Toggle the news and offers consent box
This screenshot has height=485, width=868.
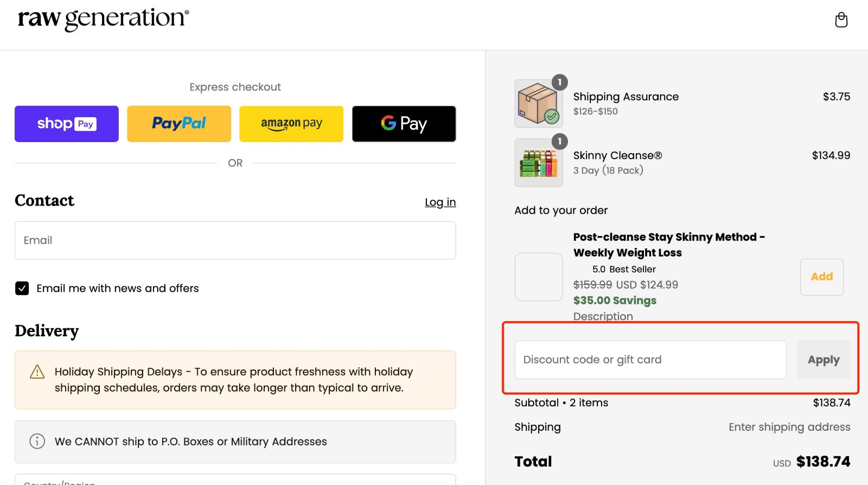pos(22,288)
